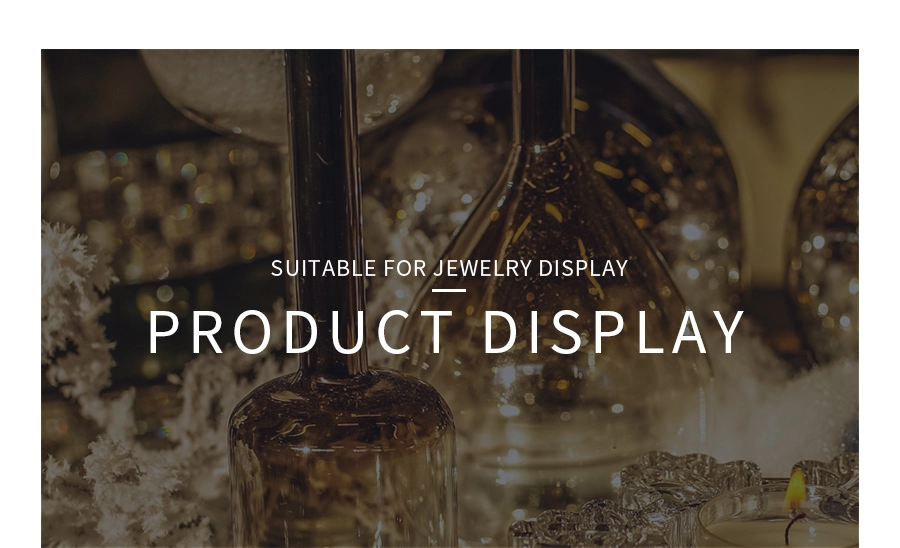Click the "SUITABLE FOR JEWELRY DISPLAY" subtitle

[x=449, y=269]
